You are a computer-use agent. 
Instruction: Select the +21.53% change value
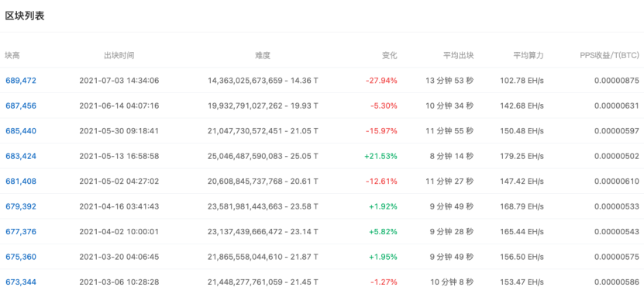pyautogui.click(x=381, y=156)
